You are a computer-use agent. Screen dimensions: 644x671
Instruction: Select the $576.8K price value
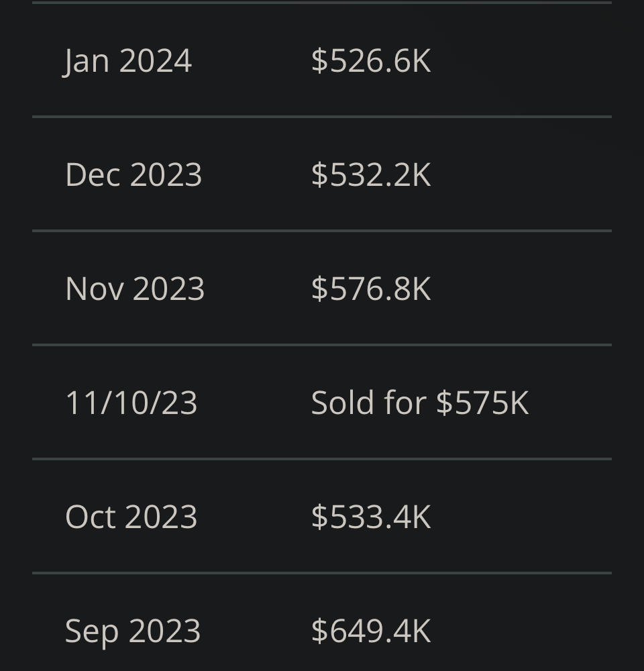click(x=370, y=289)
